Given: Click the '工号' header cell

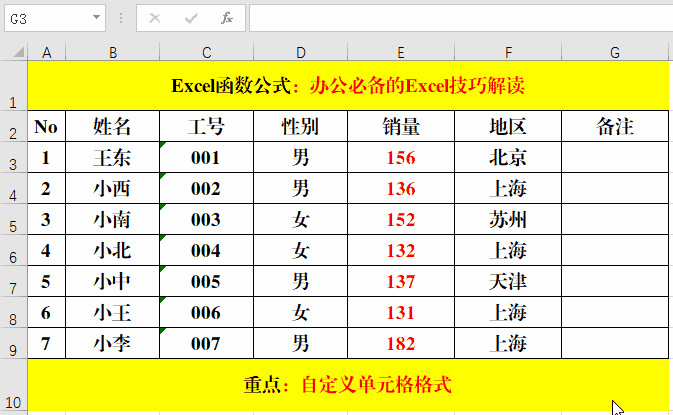Looking at the screenshot, I should click(x=206, y=126).
